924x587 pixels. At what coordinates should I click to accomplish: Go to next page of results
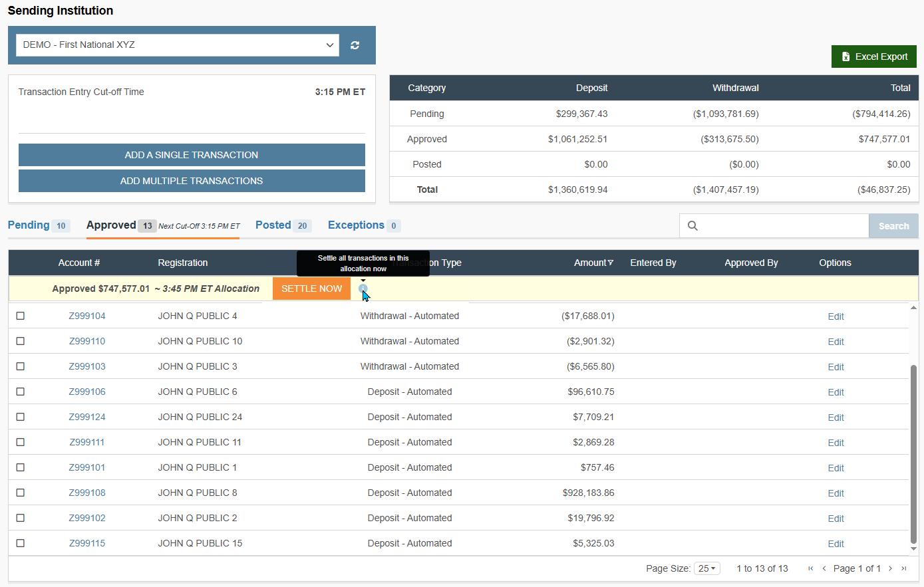pos(890,568)
